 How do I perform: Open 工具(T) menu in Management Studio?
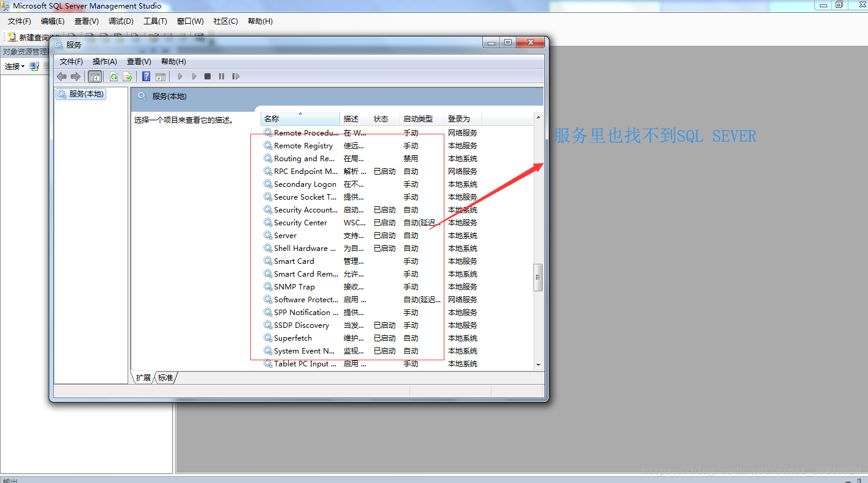click(155, 21)
